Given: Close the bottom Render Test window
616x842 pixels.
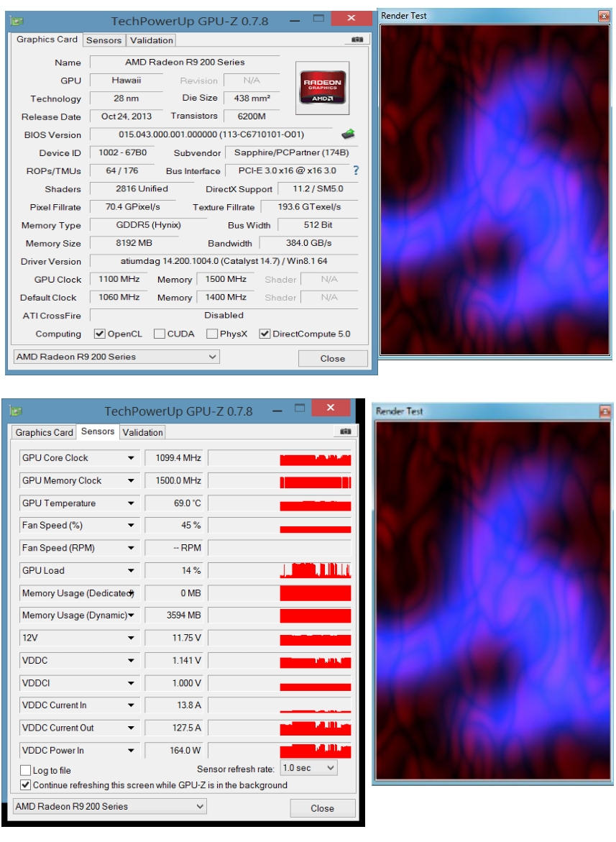Looking at the screenshot, I should (x=605, y=412).
